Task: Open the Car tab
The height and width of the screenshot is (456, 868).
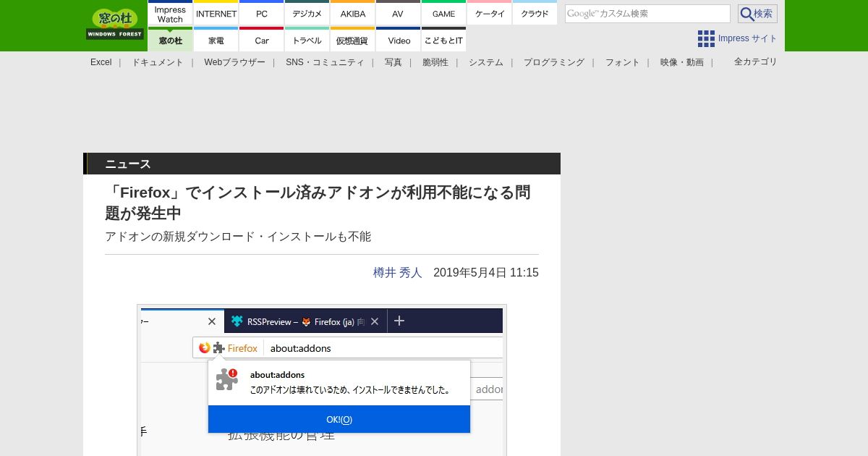Action: [262, 40]
